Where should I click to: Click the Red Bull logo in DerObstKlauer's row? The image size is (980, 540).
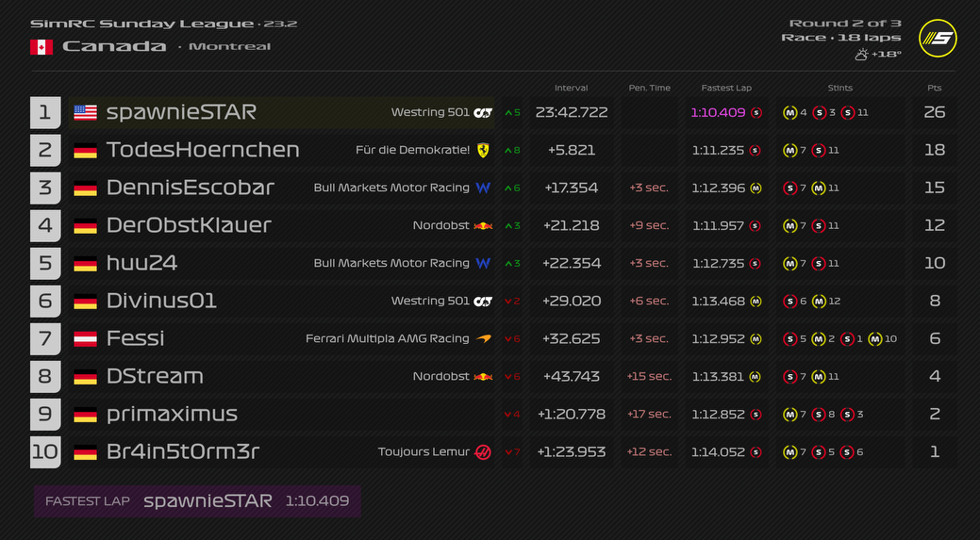pos(483,225)
